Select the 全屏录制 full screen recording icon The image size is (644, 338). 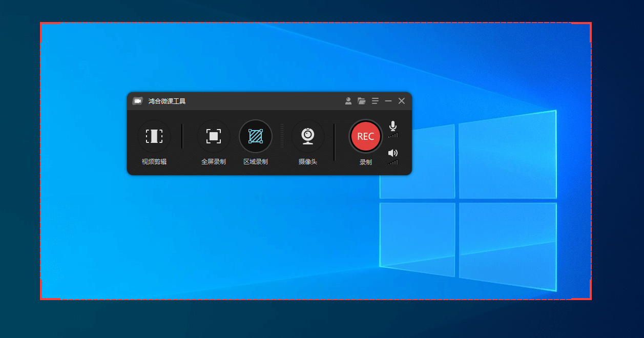[x=214, y=136]
